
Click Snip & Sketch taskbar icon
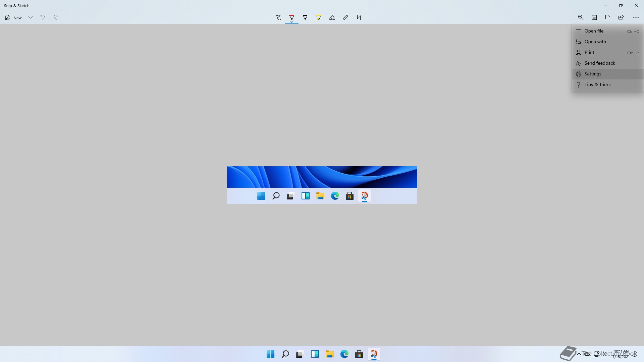(x=374, y=354)
